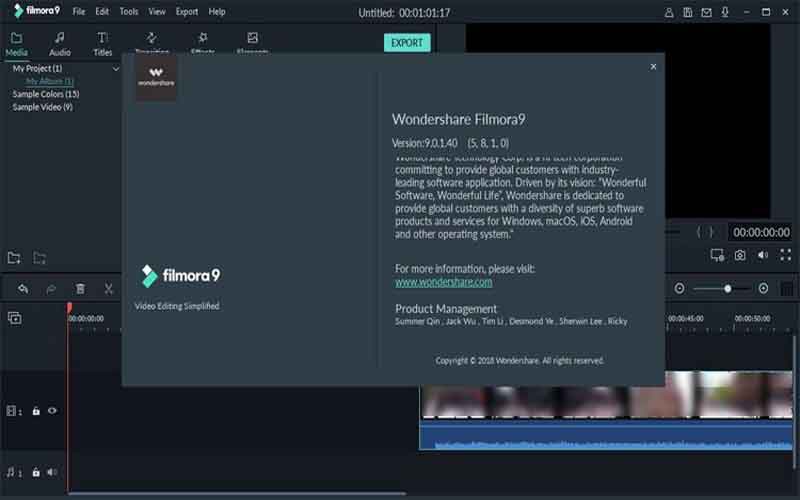This screenshot has width=800, height=500.
Task: Split clip with the scissors icon
Action: click(108, 289)
